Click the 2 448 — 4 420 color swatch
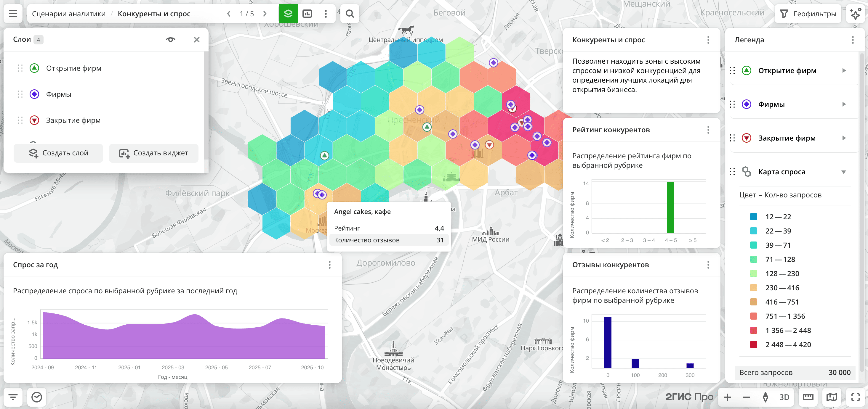Image resolution: width=868 pixels, height=409 pixels. coord(753,344)
